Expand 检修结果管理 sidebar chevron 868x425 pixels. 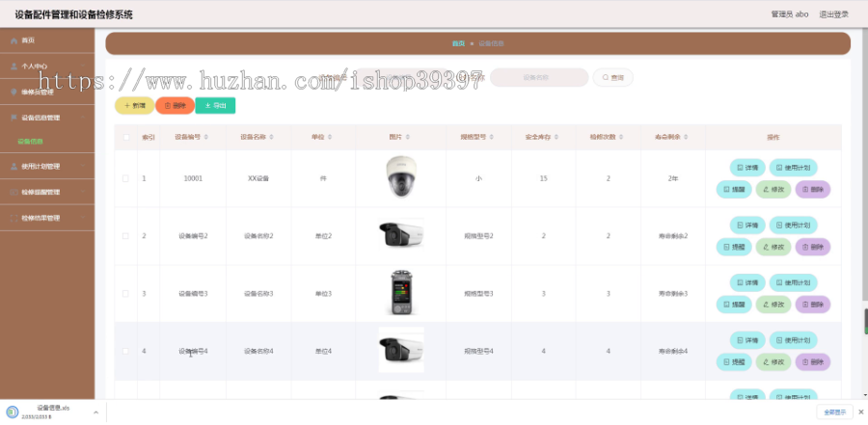pyautogui.click(x=83, y=218)
